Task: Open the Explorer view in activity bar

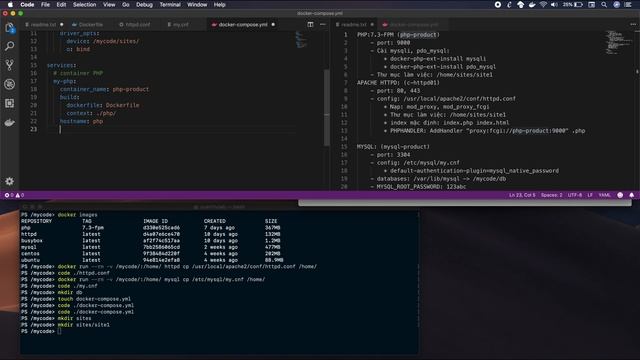Action: (9, 28)
